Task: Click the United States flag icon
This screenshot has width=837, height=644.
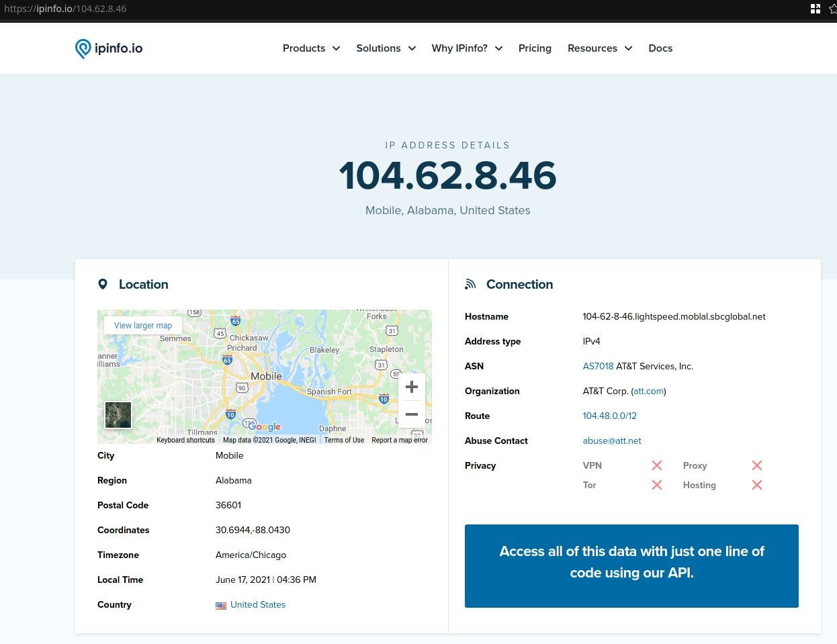Action: (x=221, y=605)
